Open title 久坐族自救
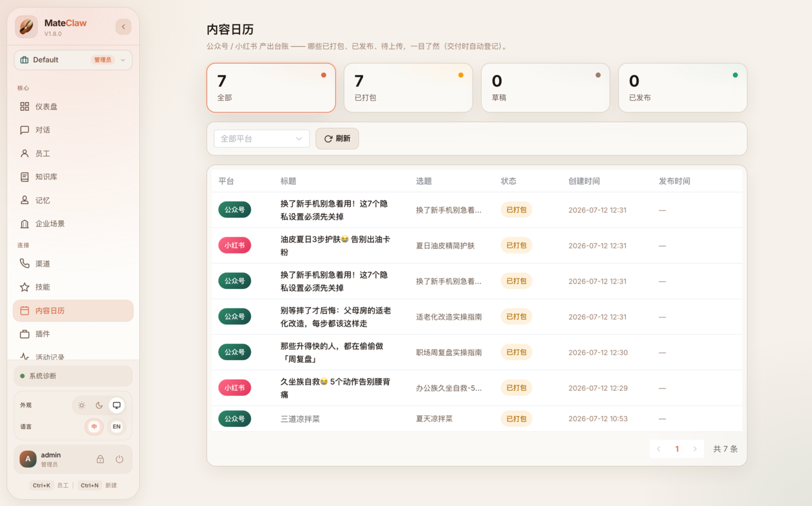This screenshot has width=812, height=506. pos(335,388)
